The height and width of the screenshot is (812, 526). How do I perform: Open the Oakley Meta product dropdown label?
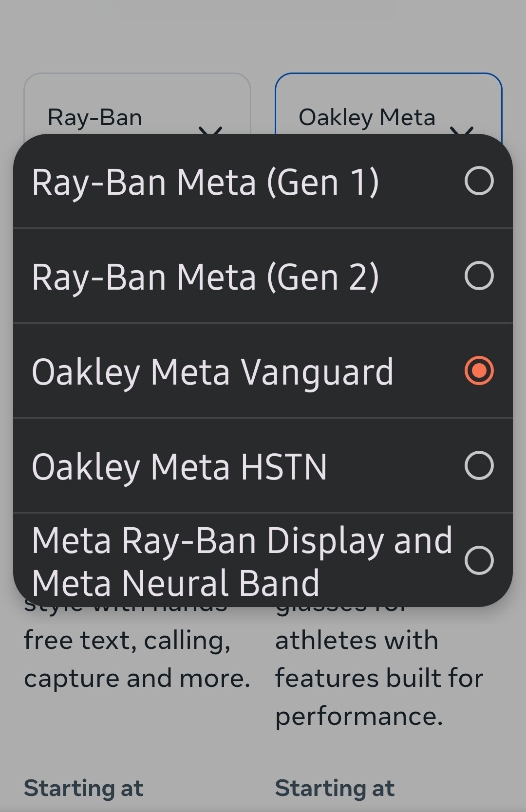(x=367, y=117)
